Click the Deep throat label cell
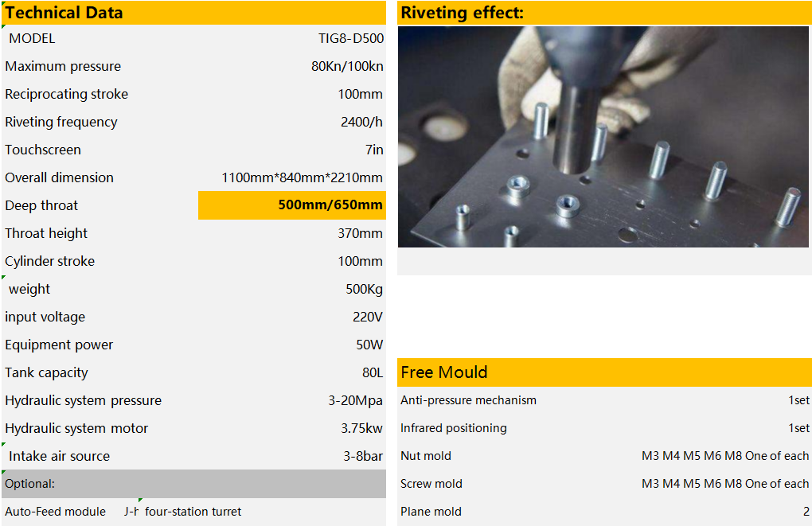The image size is (812, 526). (41, 205)
